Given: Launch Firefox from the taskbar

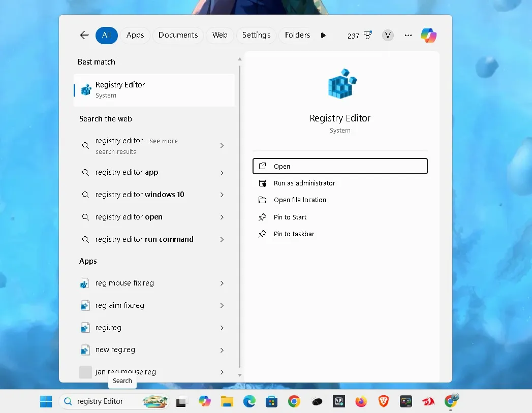Looking at the screenshot, I should pyautogui.click(x=361, y=401).
